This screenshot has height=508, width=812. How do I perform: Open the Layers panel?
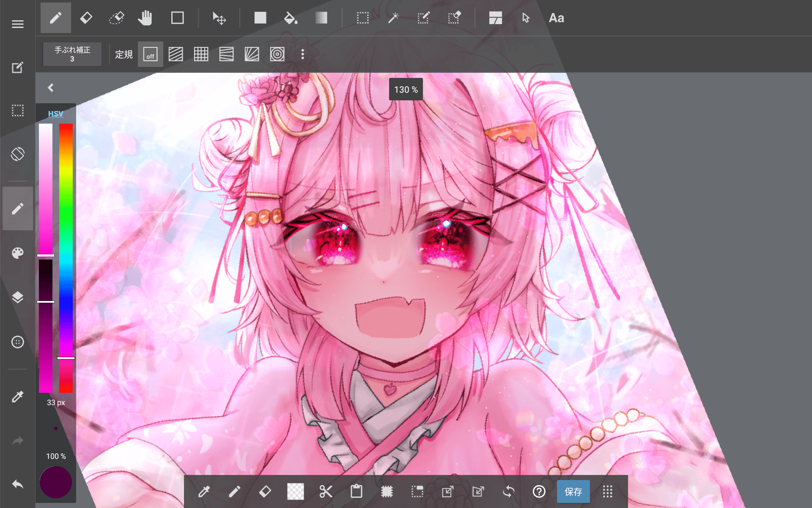click(x=17, y=297)
